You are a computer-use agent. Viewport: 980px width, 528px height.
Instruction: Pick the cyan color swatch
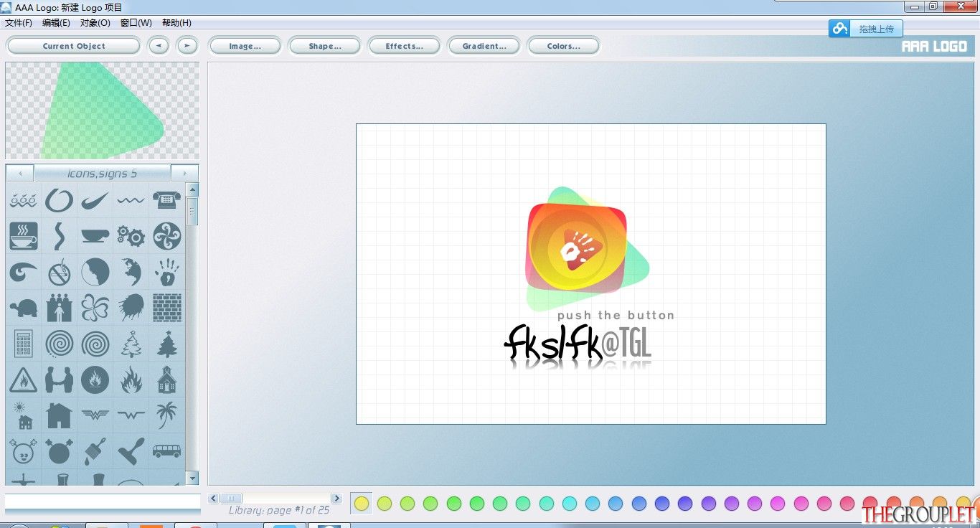[x=569, y=504]
